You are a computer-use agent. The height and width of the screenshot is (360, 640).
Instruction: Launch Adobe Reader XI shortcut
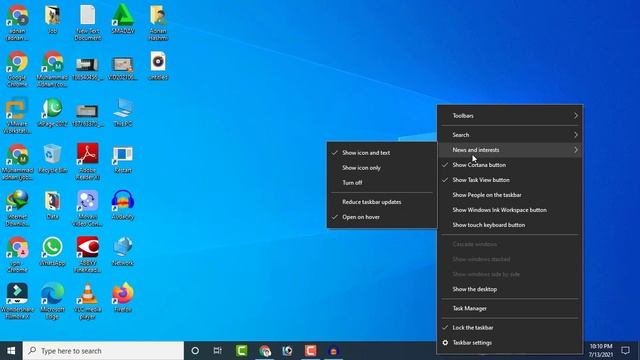pyautogui.click(x=88, y=162)
